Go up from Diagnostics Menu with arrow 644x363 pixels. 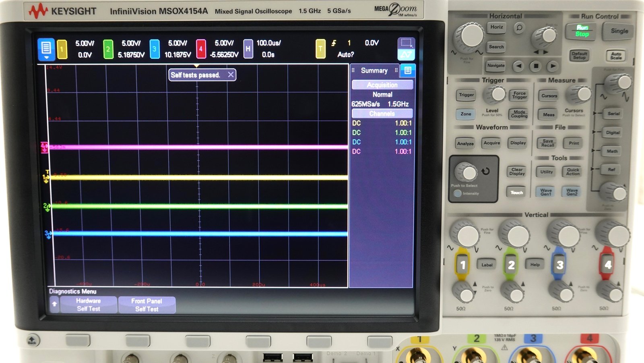pyautogui.click(x=54, y=305)
